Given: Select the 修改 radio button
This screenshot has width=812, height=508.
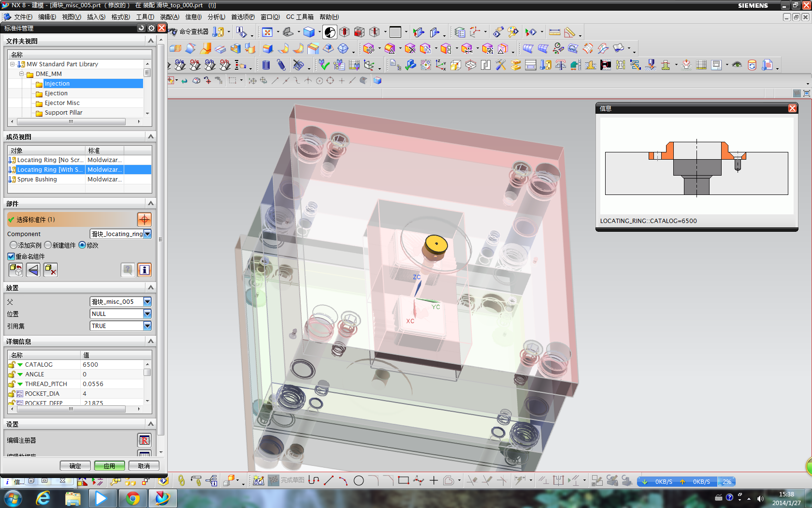Looking at the screenshot, I should click(82, 245).
